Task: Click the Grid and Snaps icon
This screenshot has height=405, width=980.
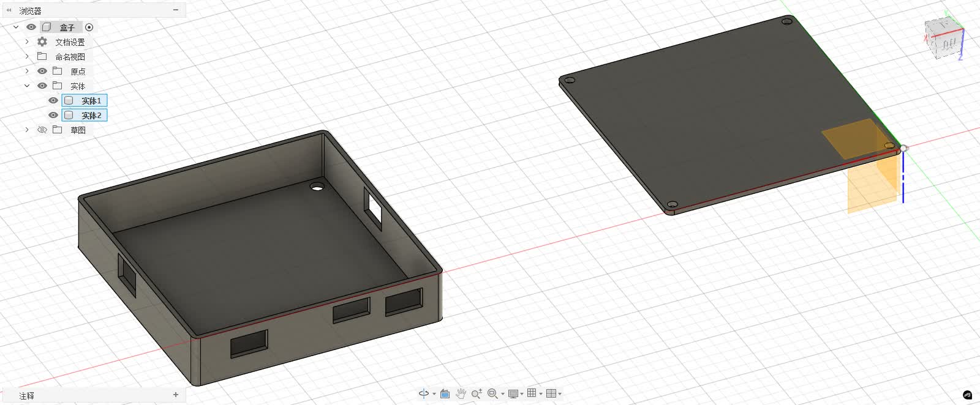Action: (532, 393)
